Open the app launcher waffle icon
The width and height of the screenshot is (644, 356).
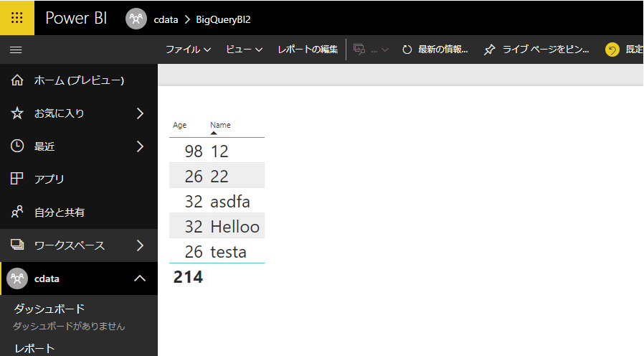point(16,18)
